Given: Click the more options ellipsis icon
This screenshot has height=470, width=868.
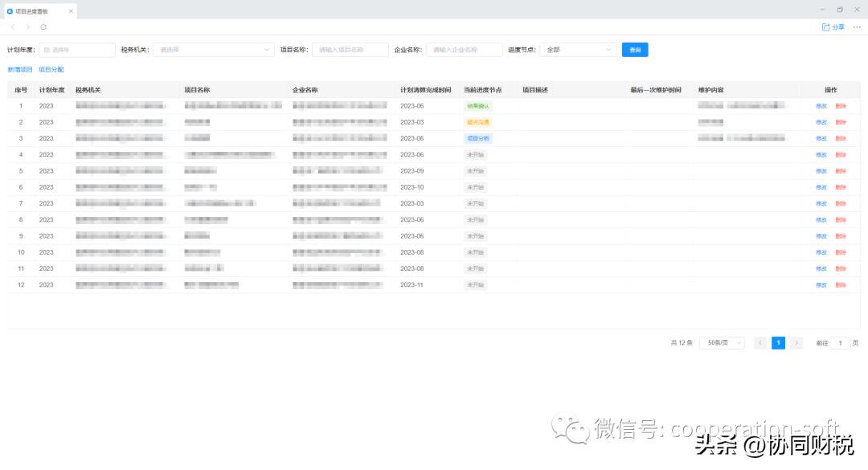Looking at the screenshot, I should [x=857, y=27].
